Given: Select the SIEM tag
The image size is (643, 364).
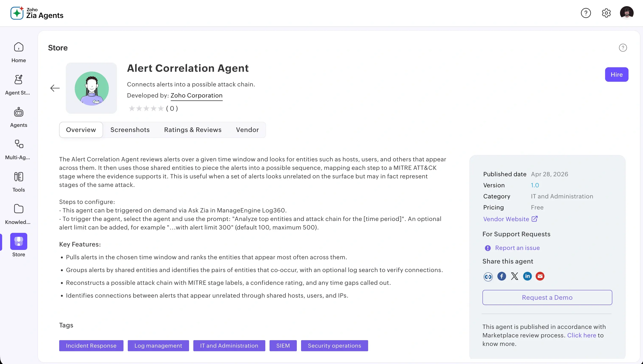Looking at the screenshot, I should (x=283, y=345).
